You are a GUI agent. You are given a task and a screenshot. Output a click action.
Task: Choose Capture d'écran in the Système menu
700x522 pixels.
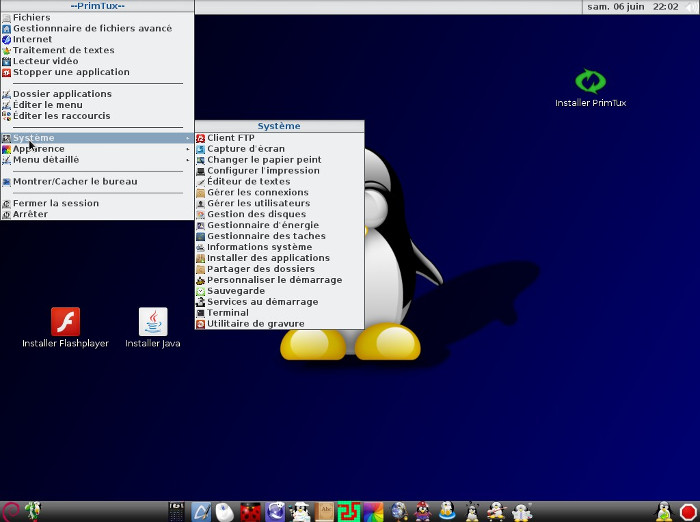point(246,149)
